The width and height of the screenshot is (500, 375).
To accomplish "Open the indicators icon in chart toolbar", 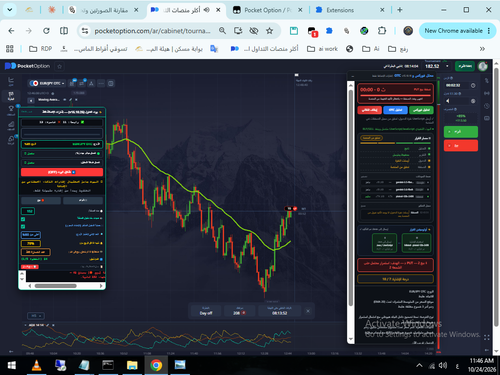I will point(82,83).
